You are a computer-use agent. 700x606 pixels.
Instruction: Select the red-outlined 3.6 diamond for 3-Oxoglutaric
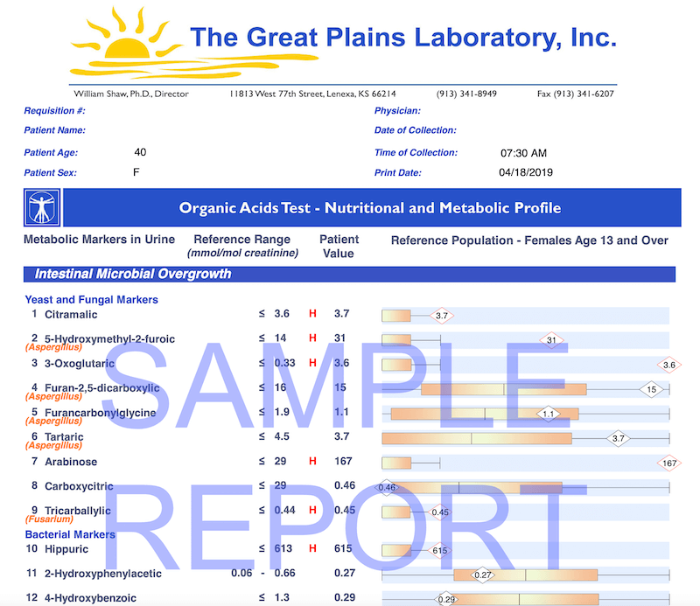pos(668,364)
